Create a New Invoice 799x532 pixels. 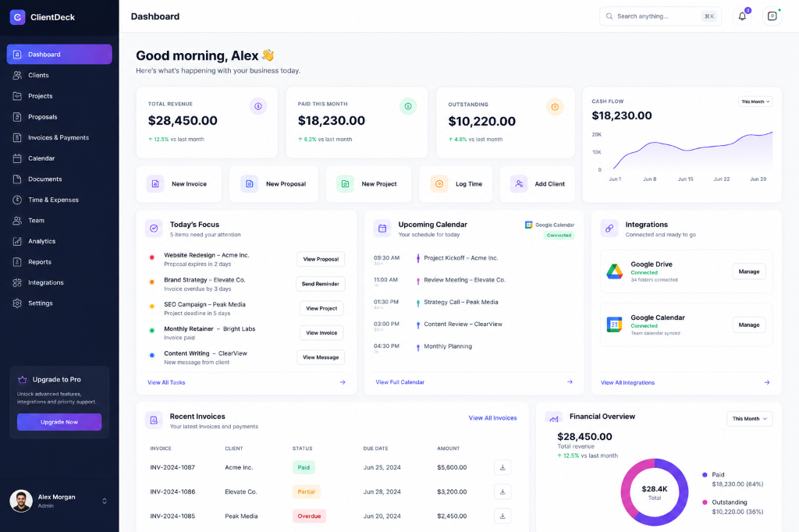pos(179,184)
